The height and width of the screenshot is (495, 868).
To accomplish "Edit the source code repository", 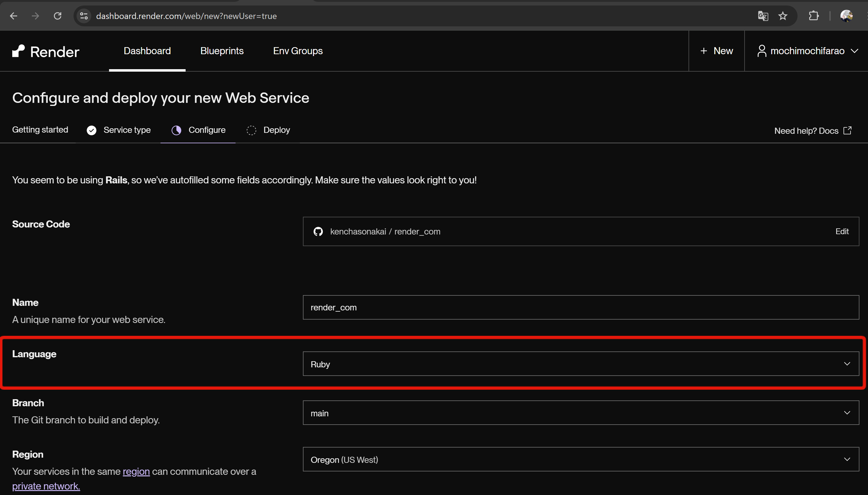I will tap(842, 231).
